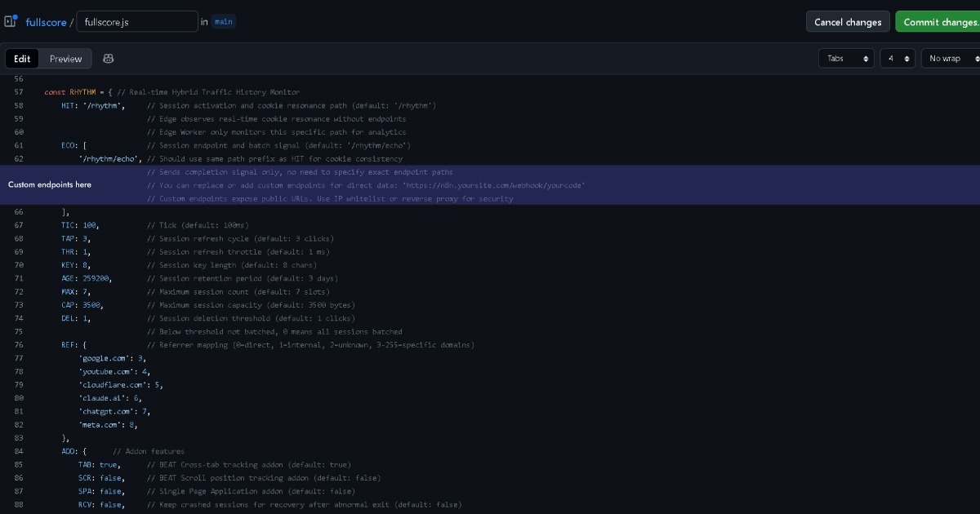Place cursor on the 'claude.ai' referrer line
The height and width of the screenshot is (514, 980).
(110, 398)
